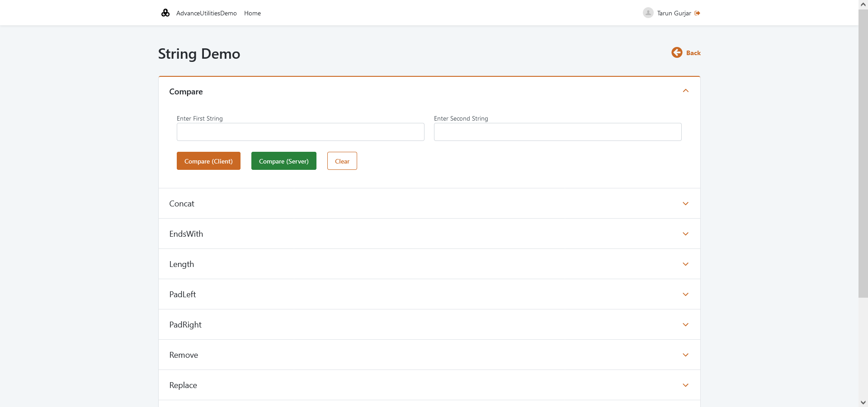Screen dimensions: 868x407
Task: Open the AdvanceUtilitiesDemo title link
Action: 206,13
